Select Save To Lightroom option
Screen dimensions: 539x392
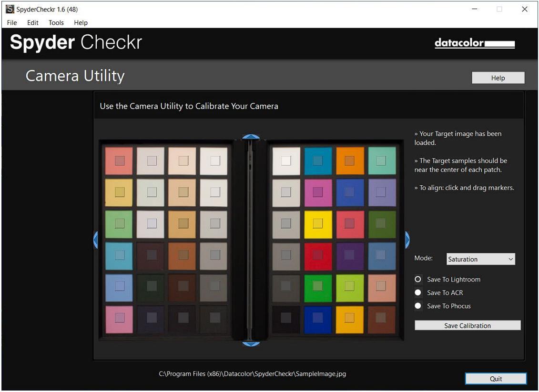point(418,280)
